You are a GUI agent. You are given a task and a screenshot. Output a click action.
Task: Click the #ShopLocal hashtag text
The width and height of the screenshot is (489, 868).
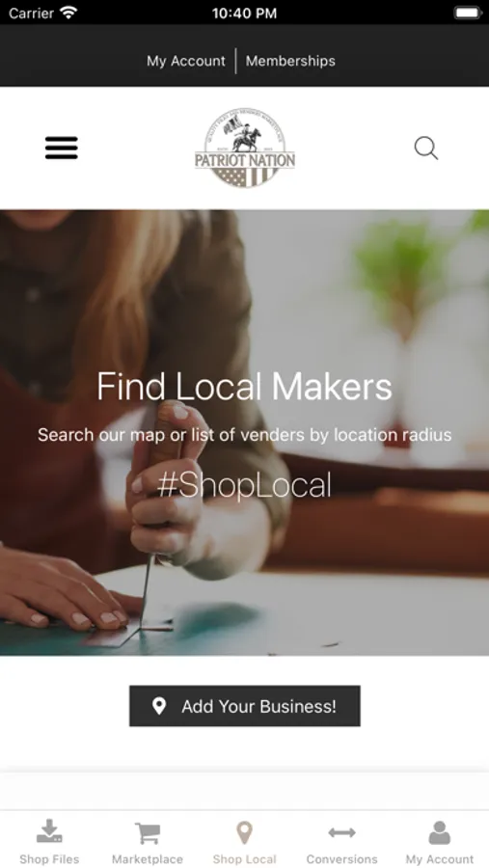pos(244,485)
